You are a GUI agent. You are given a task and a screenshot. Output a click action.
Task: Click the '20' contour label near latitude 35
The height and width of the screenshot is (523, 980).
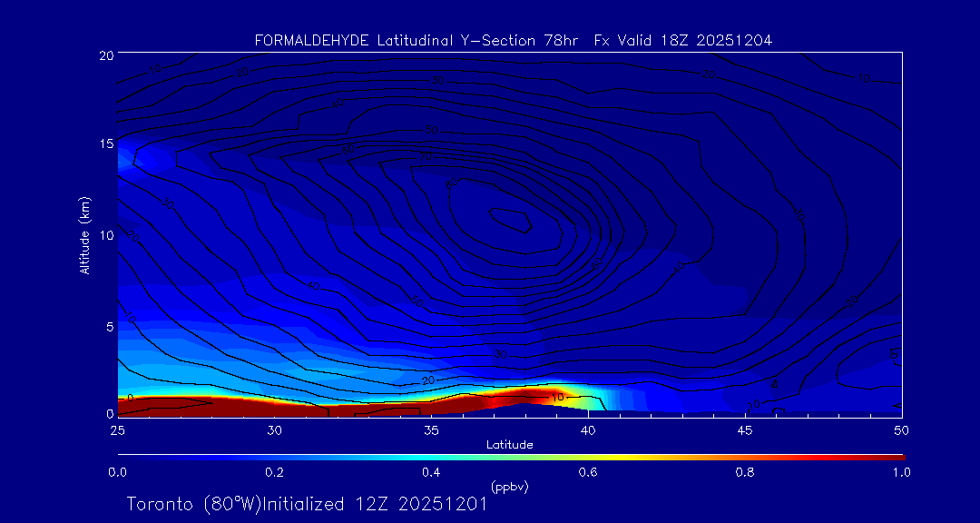pos(429,380)
